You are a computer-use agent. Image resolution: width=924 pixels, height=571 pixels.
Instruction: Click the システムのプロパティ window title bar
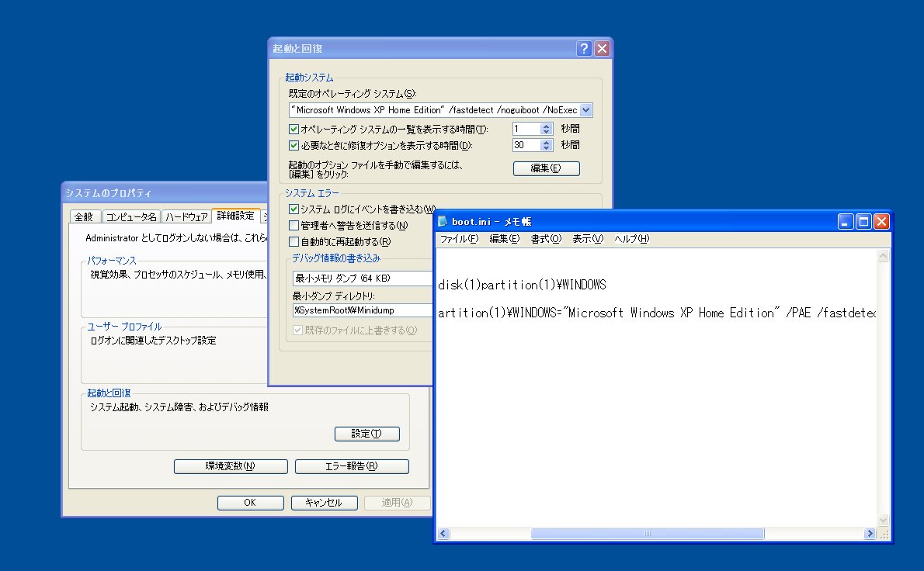tap(165, 192)
